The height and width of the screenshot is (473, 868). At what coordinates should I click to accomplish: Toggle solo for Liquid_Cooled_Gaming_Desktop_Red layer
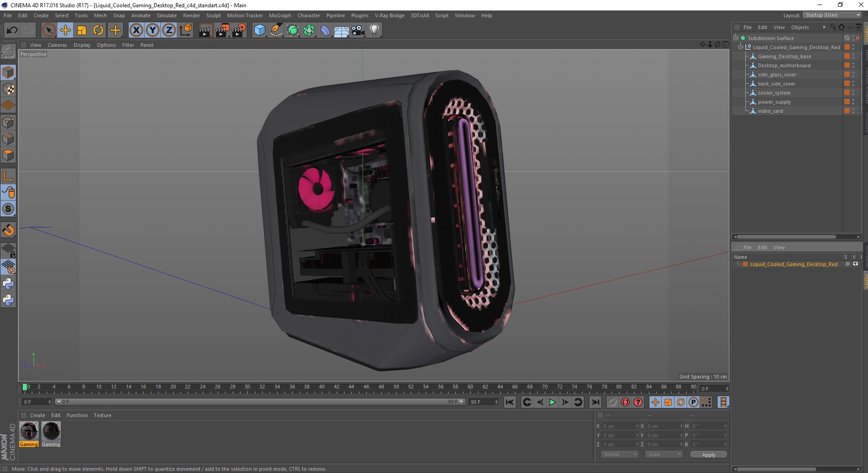847,264
